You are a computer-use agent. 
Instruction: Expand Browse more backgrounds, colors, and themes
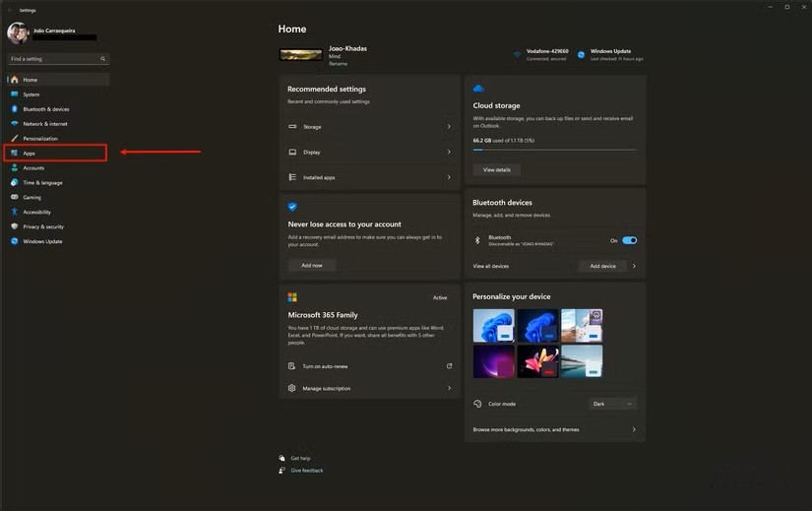point(554,429)
